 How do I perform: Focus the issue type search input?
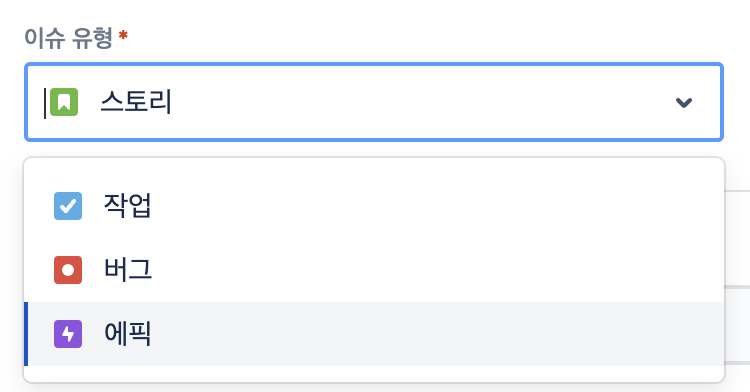pos(45,102)
